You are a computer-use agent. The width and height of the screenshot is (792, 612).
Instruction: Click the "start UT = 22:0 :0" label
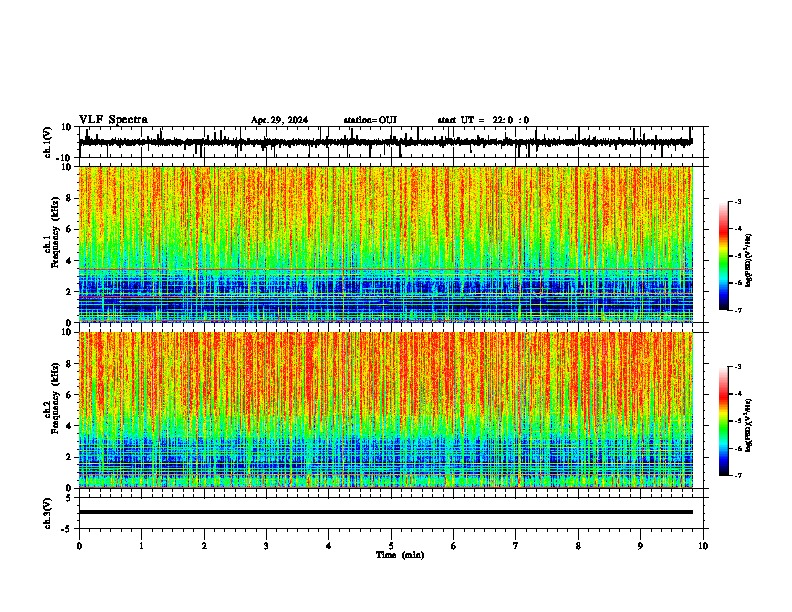click(x=483, y=120)
